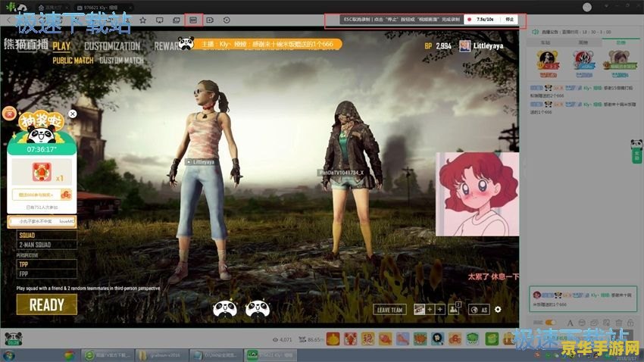Click the screen cast icon in the toolbar
The width and height of the screenshot is (644, 362).
coord(159,20)
